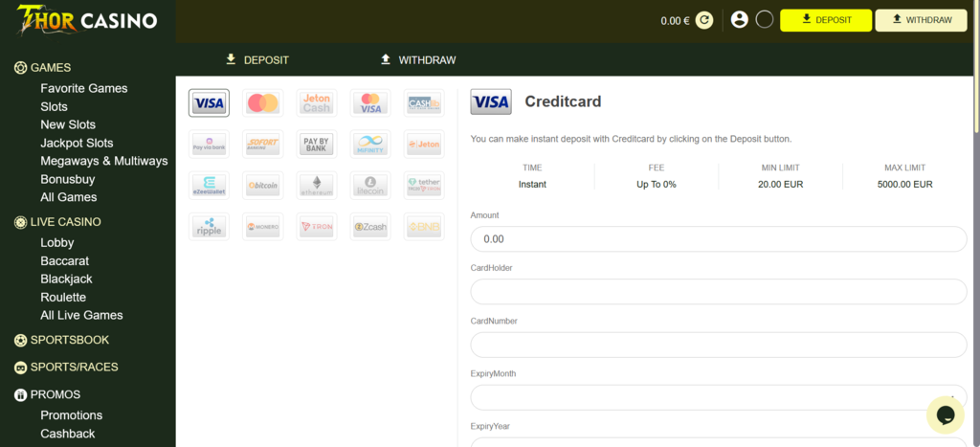Open Blackjack live games

pyautogui.click(x=66, y=279)
